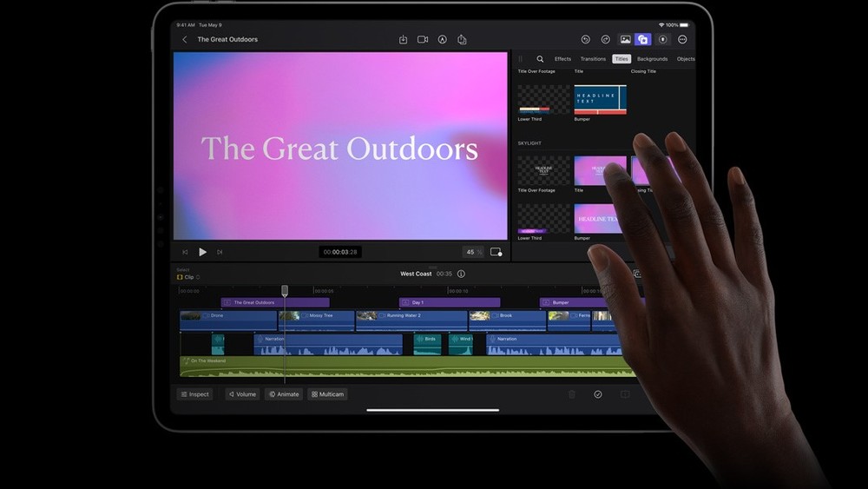The image size is (868, 489).
Task: Click the West Coast project name
Action: tap(416, 274)
